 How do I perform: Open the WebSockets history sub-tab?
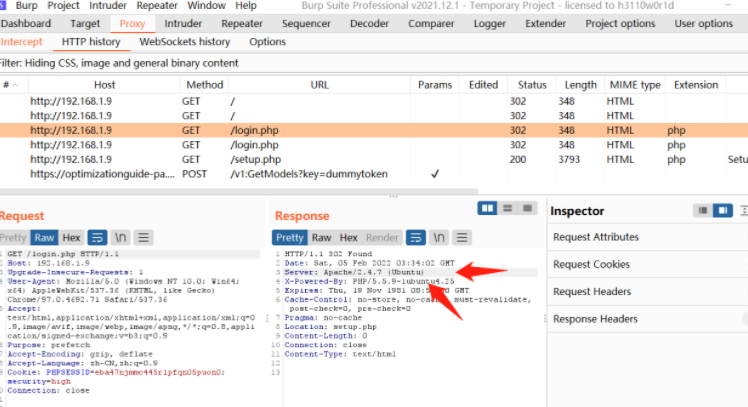click(x=185, y=42)
